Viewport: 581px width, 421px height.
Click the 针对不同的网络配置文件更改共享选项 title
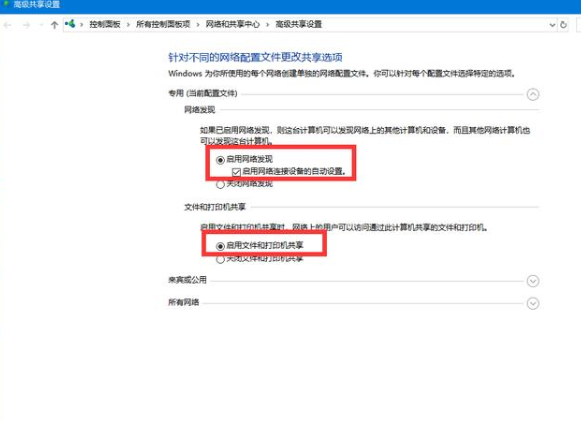tap(255, 57)
